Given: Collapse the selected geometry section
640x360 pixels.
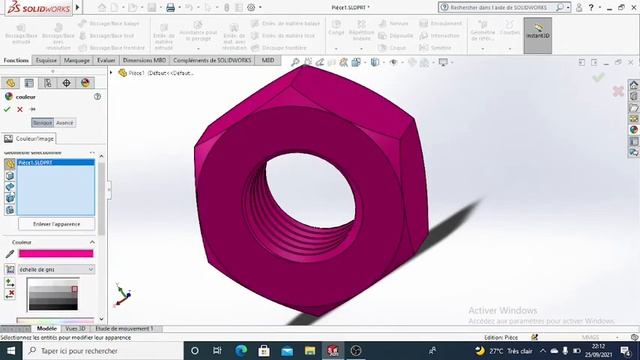Looking at the screenshot, I should pos(92,153).
